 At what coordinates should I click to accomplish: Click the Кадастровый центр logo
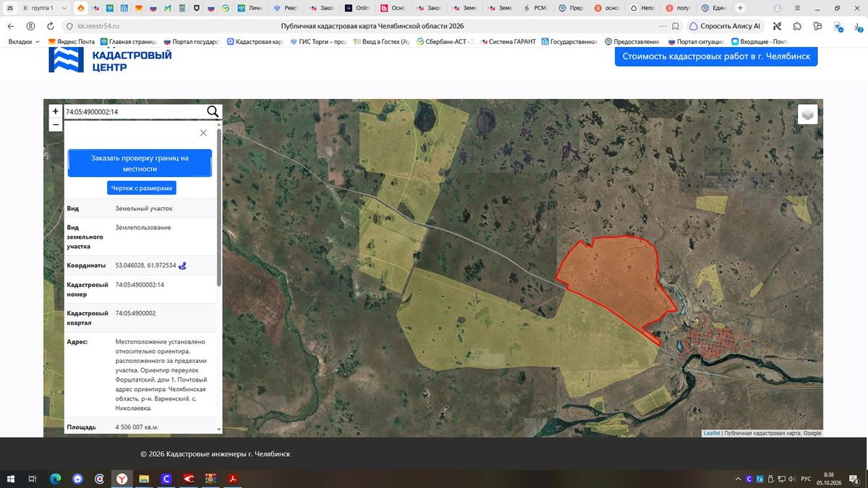(x=110, y=61)
